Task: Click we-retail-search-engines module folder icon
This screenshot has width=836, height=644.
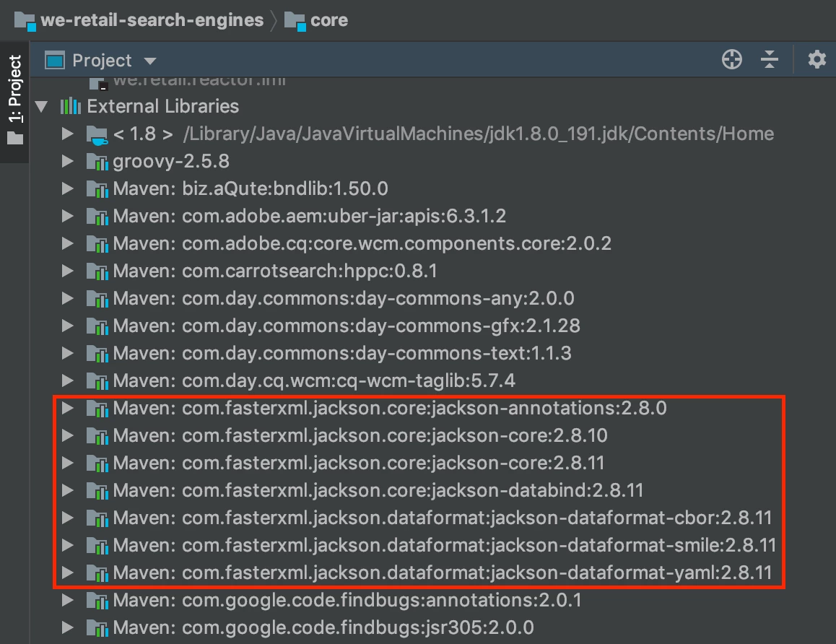Action: tap(25, 22)
